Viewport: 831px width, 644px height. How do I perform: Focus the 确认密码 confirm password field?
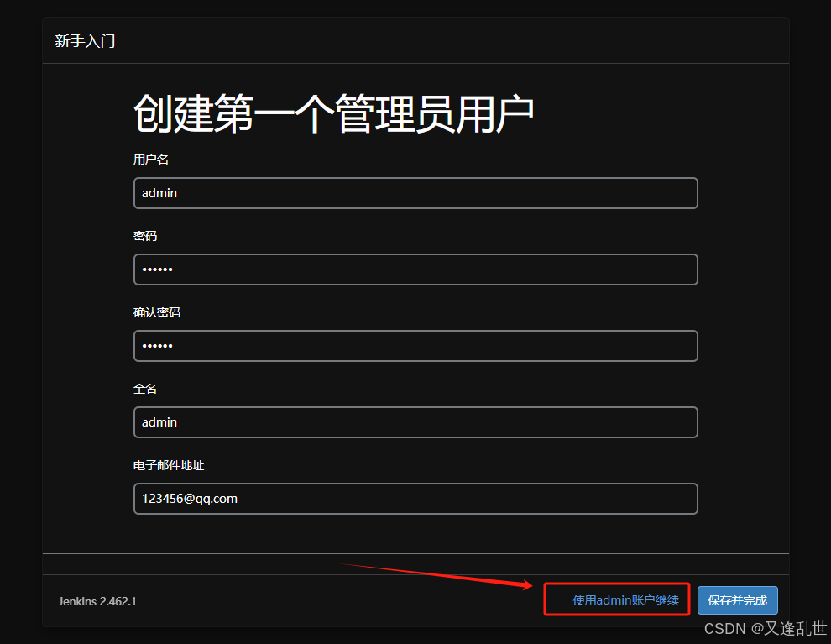(x=415, y=346)
